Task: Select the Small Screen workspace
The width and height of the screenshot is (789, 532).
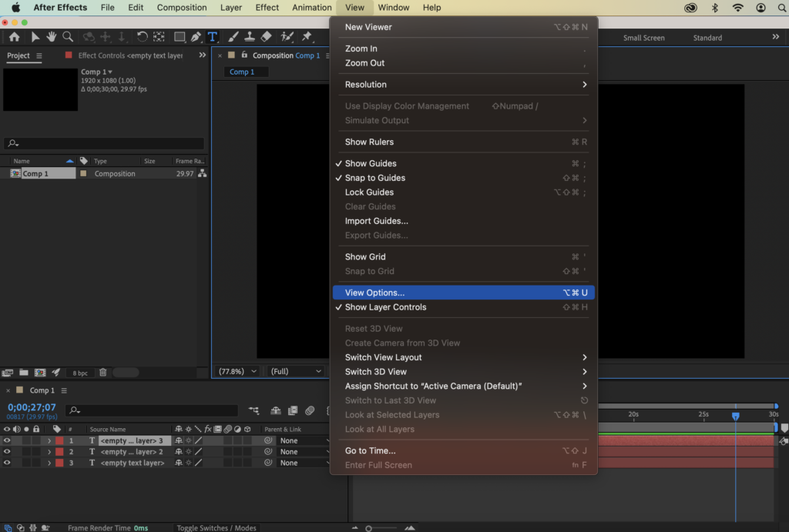Action: point(643,38)
